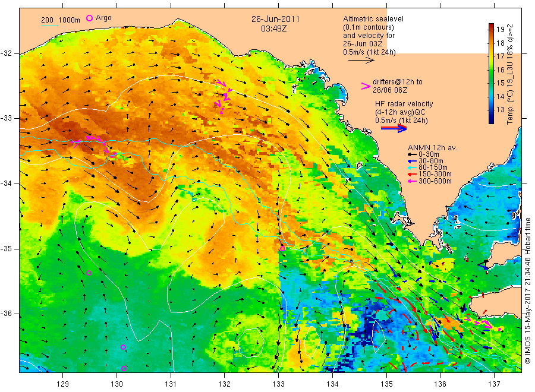Viewport: 535px width, 392px height.
Task: Click the '136' longitude axis label
Action: click(x=440, y=384)
